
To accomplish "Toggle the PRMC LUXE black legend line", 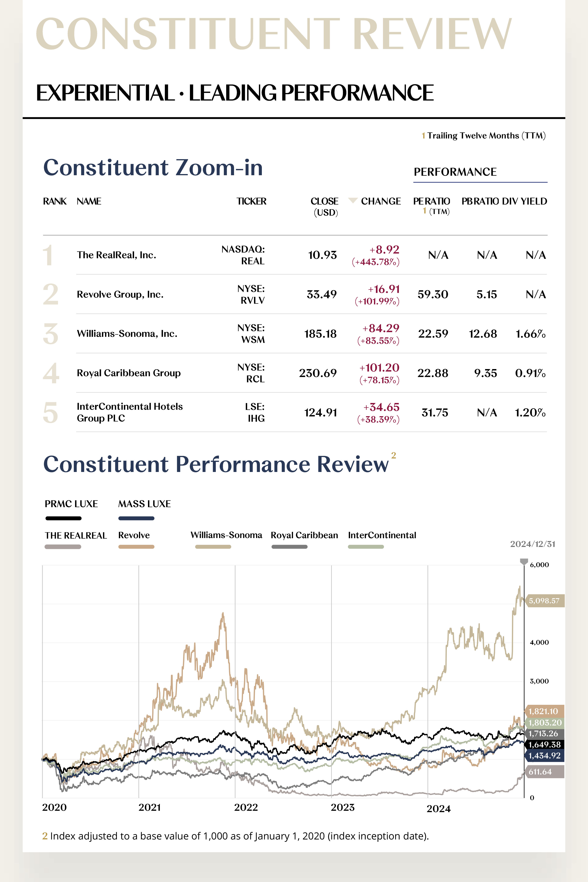I will pyautogui.click(x=63, y=518).
